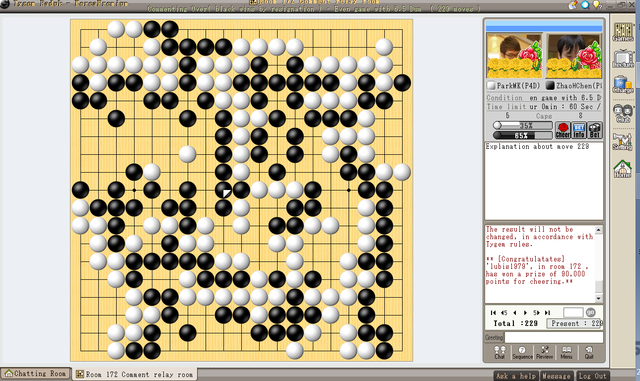Click the move number input box
This screenshot has width=640, height=381.
(573, 312)
